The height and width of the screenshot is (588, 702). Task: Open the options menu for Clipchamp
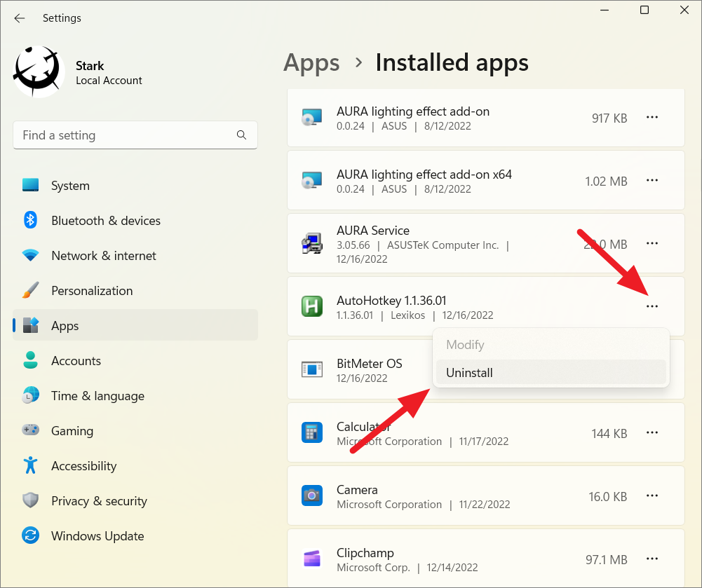coord(652,559)
